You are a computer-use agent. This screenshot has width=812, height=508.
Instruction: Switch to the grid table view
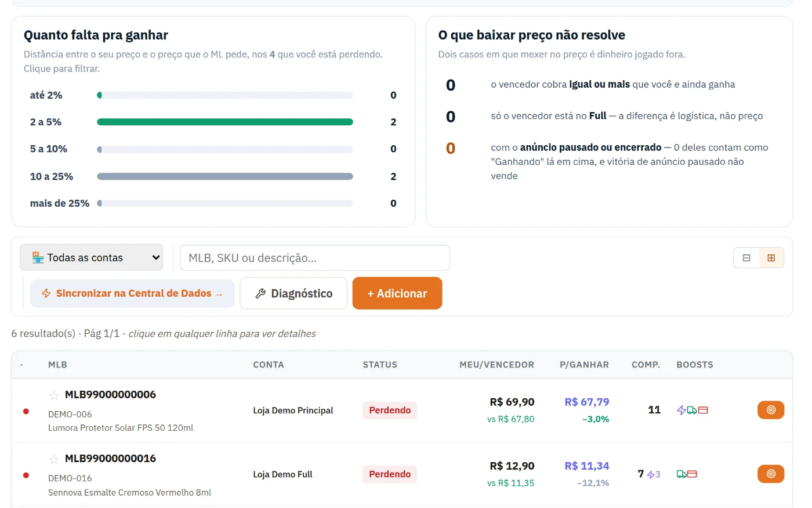(771, 258)
